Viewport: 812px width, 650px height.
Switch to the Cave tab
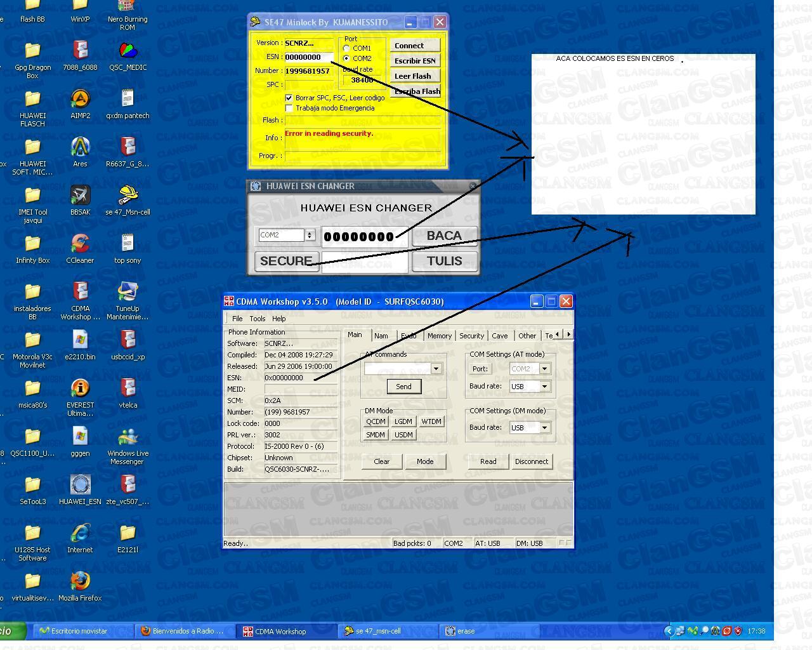[x=500, y=336]
